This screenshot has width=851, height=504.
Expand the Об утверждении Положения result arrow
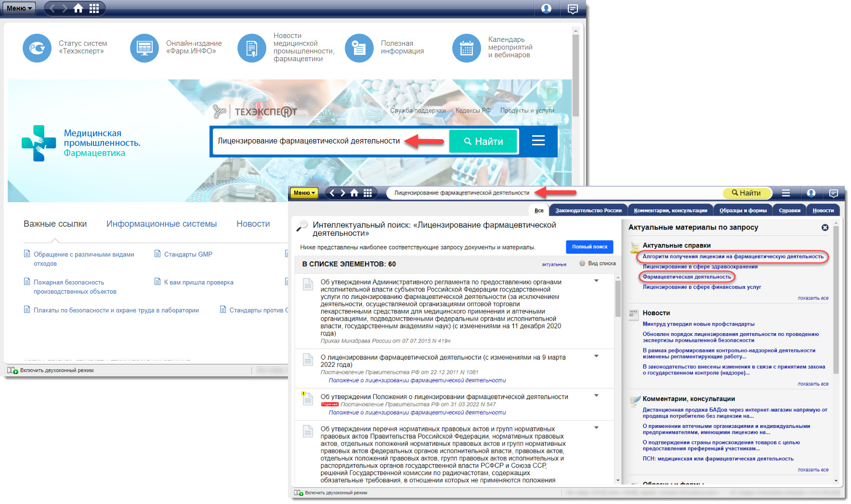[596, 396]
